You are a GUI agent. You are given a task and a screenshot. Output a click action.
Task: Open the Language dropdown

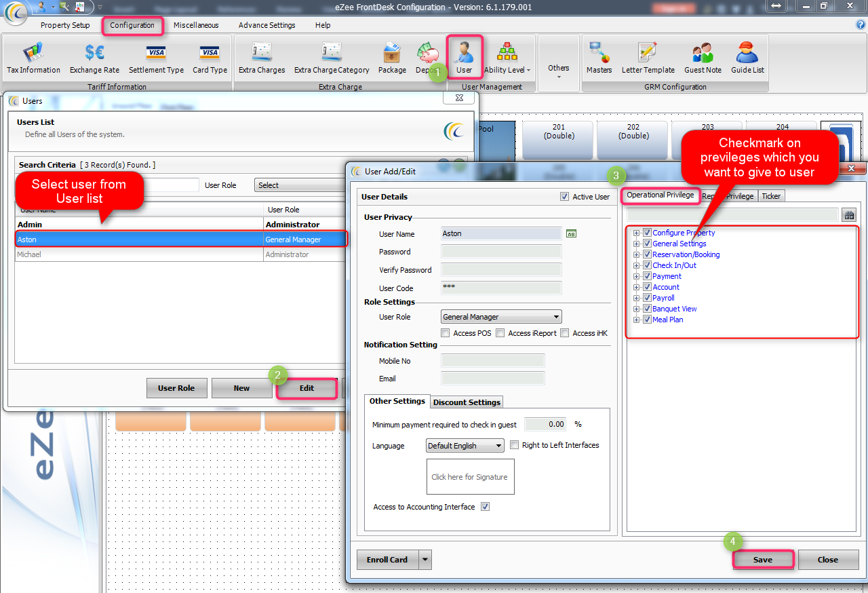(465, 446)
